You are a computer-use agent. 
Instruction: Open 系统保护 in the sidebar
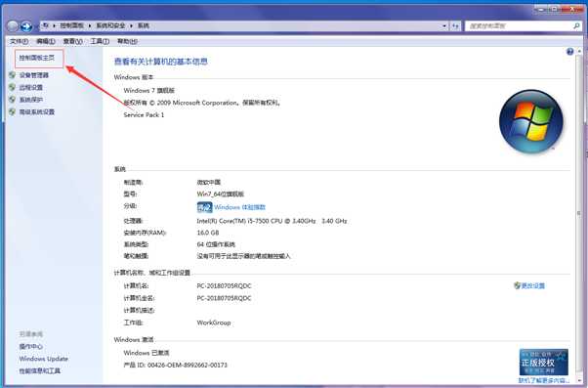coord(30,100)
